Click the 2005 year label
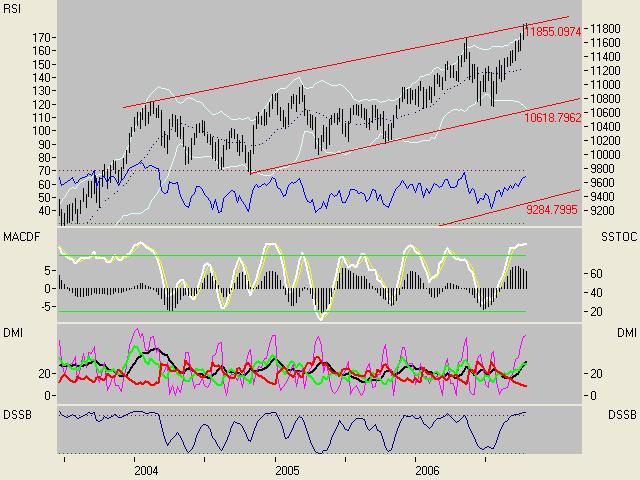The image size is (640, 480). [x=287, y=471]
